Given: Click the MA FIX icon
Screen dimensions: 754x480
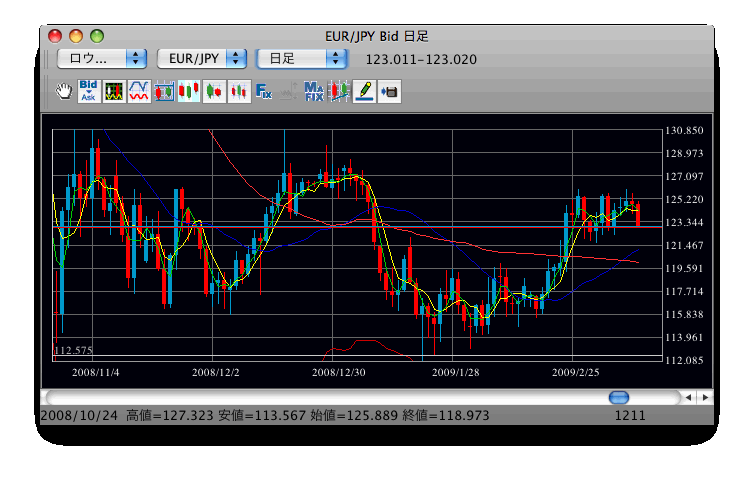Looking at the screenshot, I should click(x=314, y=91).
